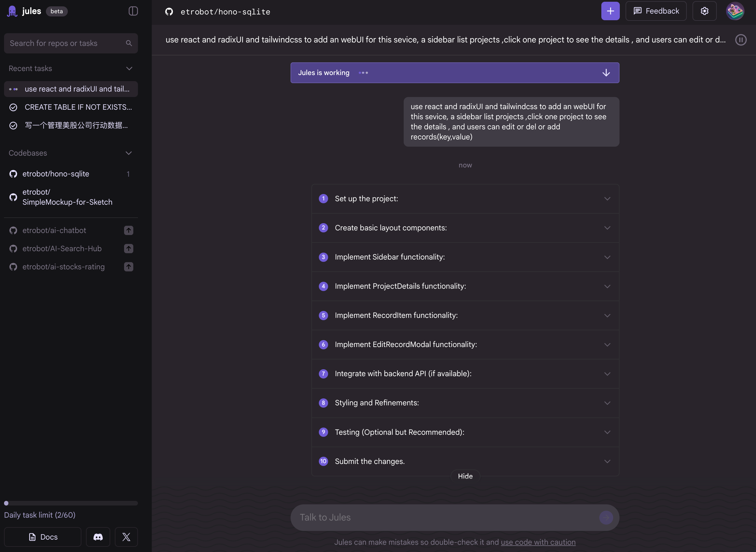
Task: Open the CREATE TABLE IF NOT EXISTS task
Action: pos(71,107)
